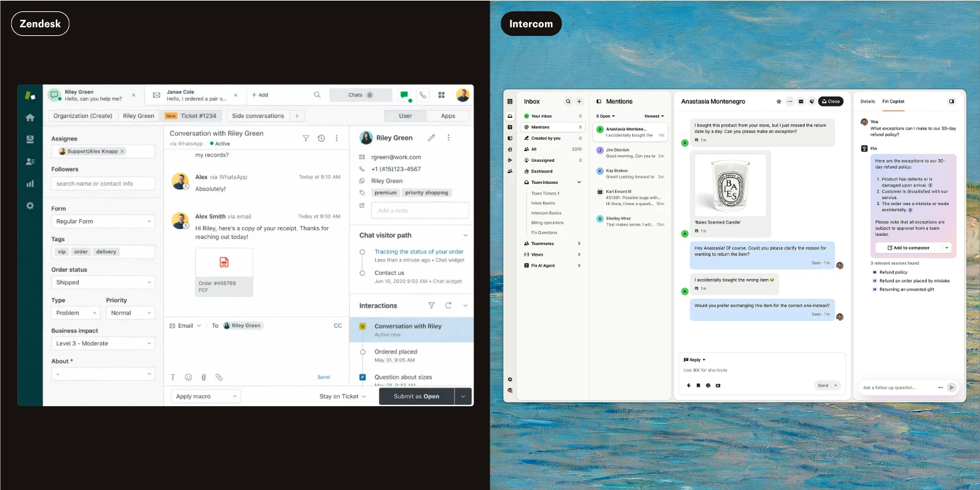This screenshot has height=490, width=980.
Task: Open Customers icon in Zendesk sidebar
Action: (30, 161)
